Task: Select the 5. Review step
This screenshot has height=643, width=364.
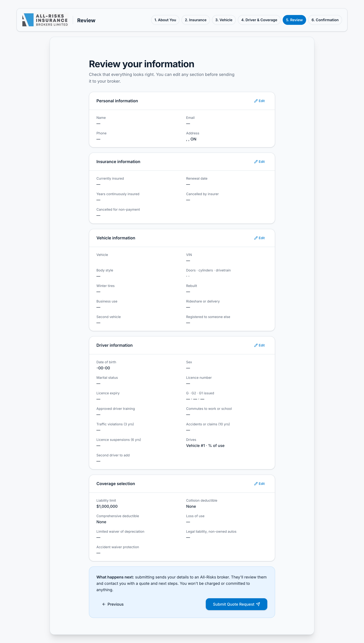Action: tap(294, 20)
